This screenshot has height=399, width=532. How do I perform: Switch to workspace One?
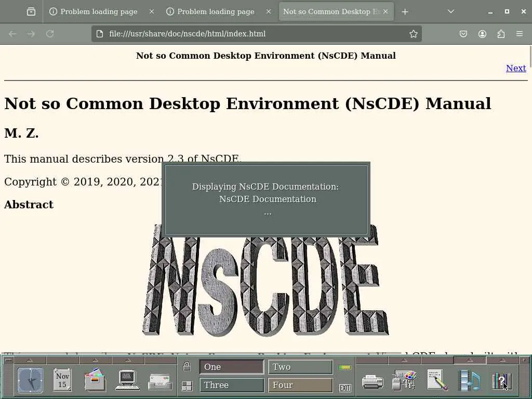pyautogui.click(x=231, y=367)
